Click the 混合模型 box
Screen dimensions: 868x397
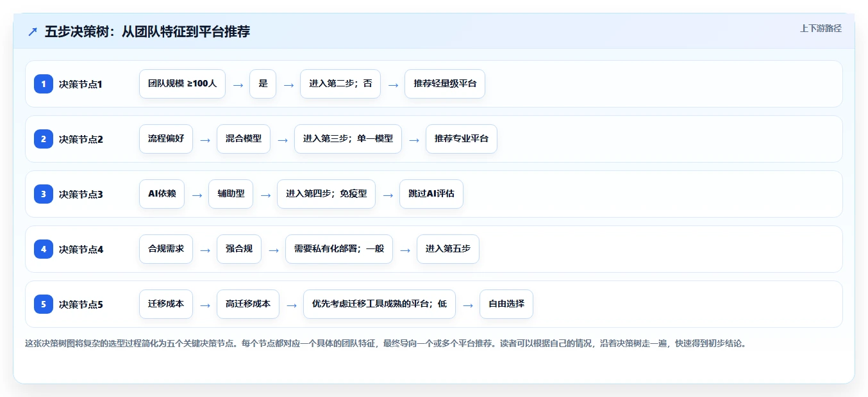point(244,139)
